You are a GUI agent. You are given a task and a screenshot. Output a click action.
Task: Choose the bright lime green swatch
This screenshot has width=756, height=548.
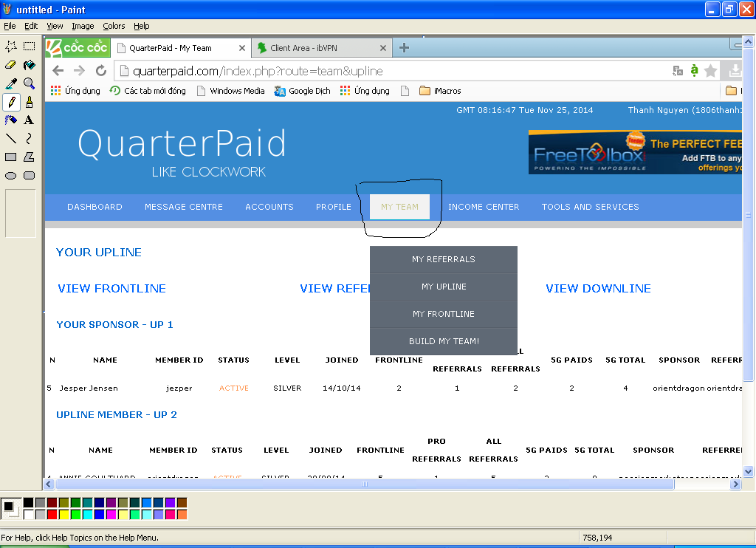tap(76, 514)
